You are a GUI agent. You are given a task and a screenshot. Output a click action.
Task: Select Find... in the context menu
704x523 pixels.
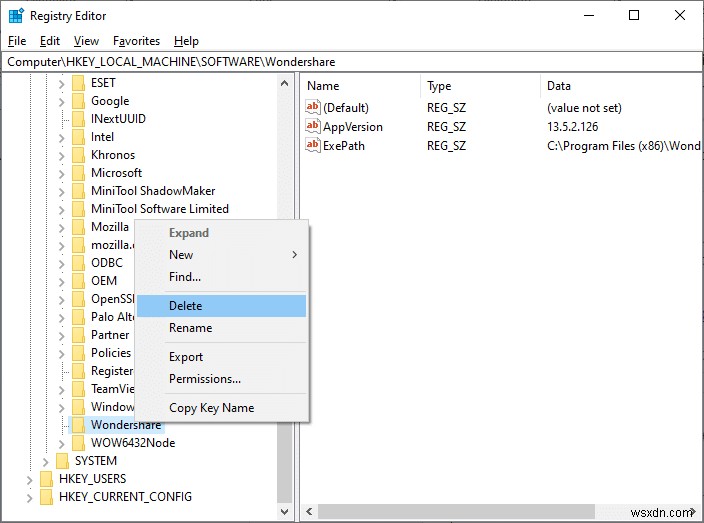click(x=221, y=277)
